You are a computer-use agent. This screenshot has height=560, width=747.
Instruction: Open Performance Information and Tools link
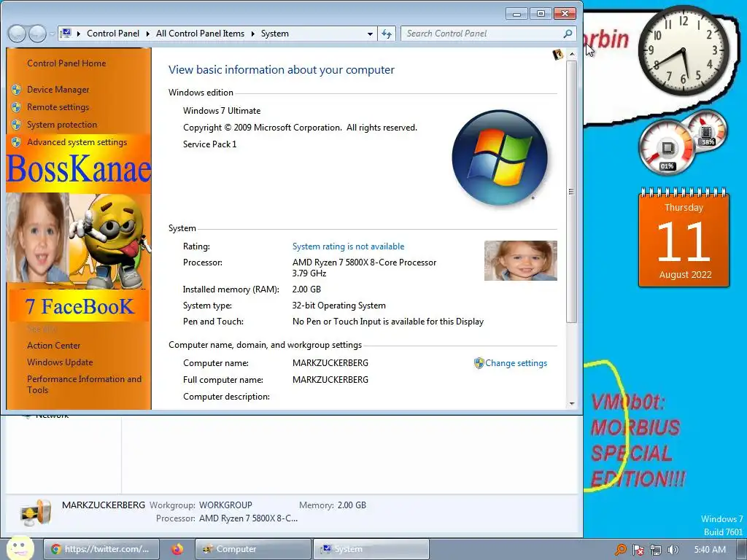85,384
